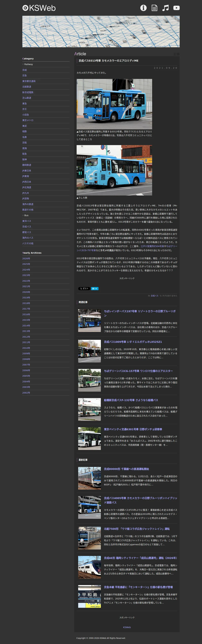This screenshot has width=202, height=644.
Task: Open the 京急本線 平和島駅 latest article
Action: (x=138, y=587)
